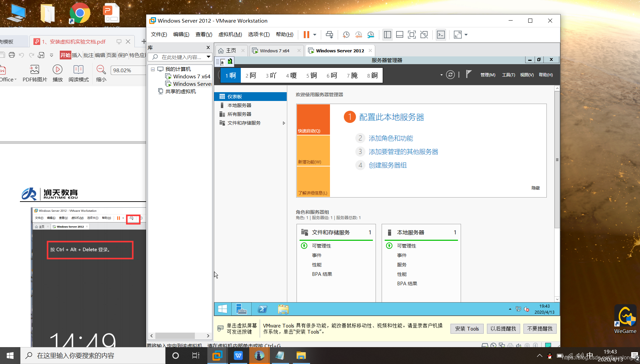Viewport: 640px width, 364px height.
Task: Select 共享的虚拟机 in the library tree
Action: [x=180, y=92]
